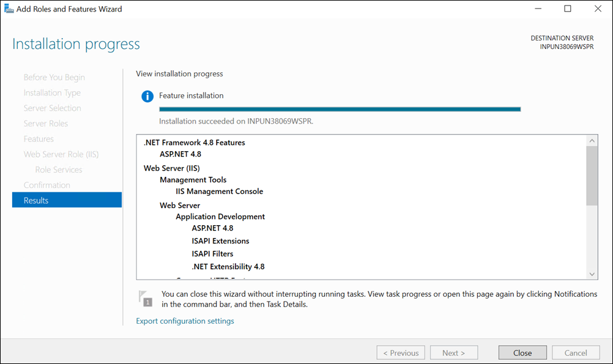Select .NET Extensibility 4.8 item
This screenshot has width=613, height=364.
click(x=228, y=267)
